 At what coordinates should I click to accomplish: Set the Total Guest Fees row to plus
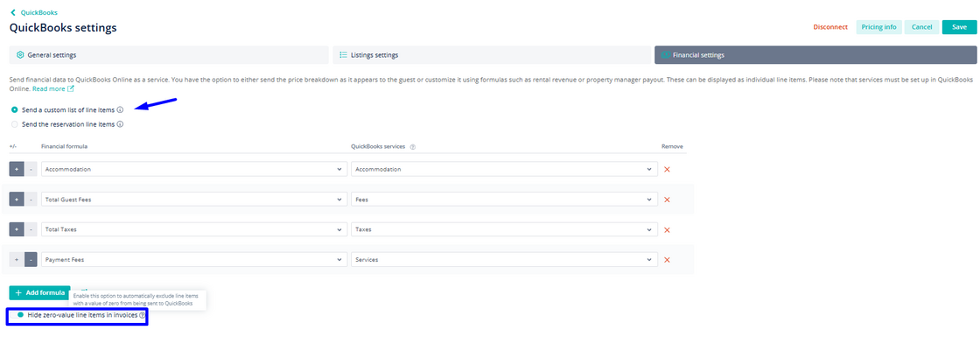17,200
